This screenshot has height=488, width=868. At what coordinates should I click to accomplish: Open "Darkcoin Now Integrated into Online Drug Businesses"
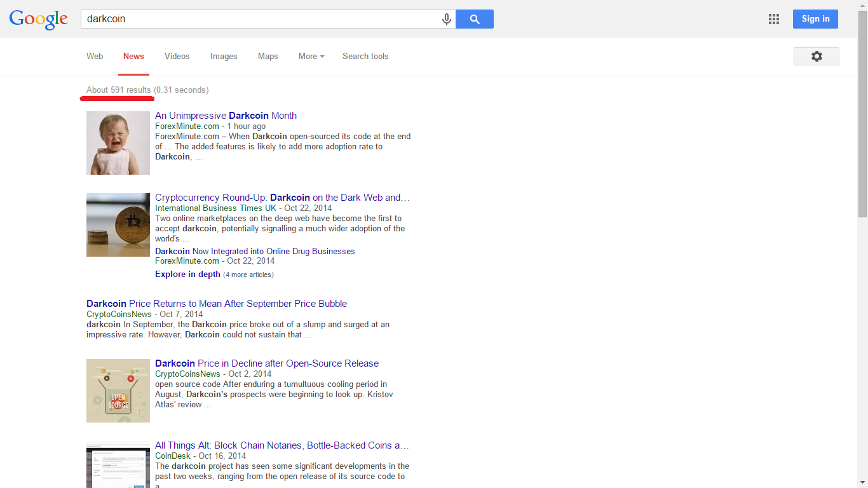pyautogui.click(x=255, y=251)
